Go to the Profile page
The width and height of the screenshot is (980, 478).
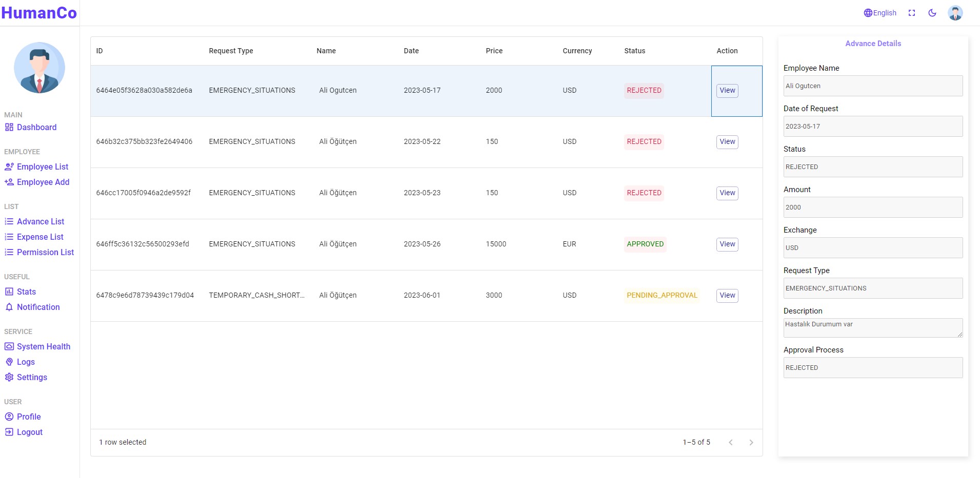coord(28,417)
